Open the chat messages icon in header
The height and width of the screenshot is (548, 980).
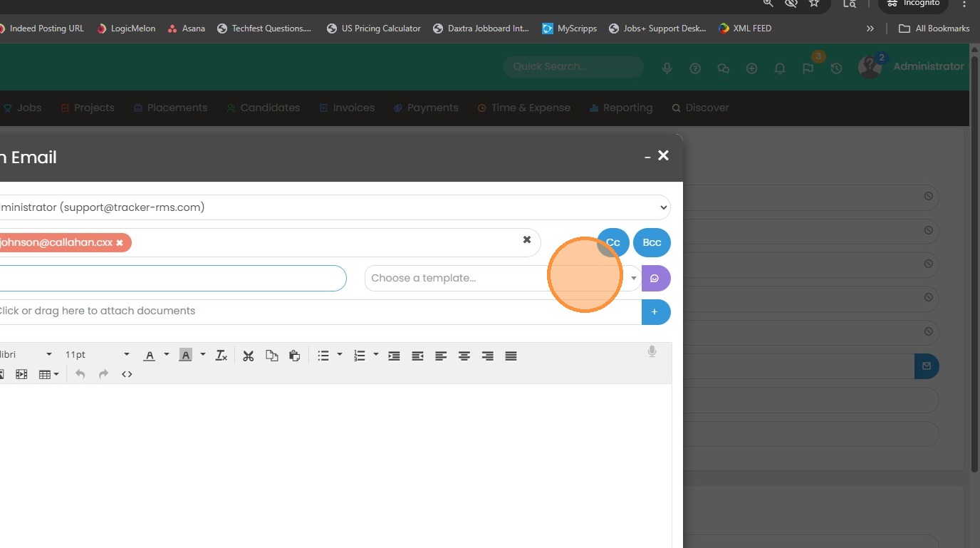724,68
